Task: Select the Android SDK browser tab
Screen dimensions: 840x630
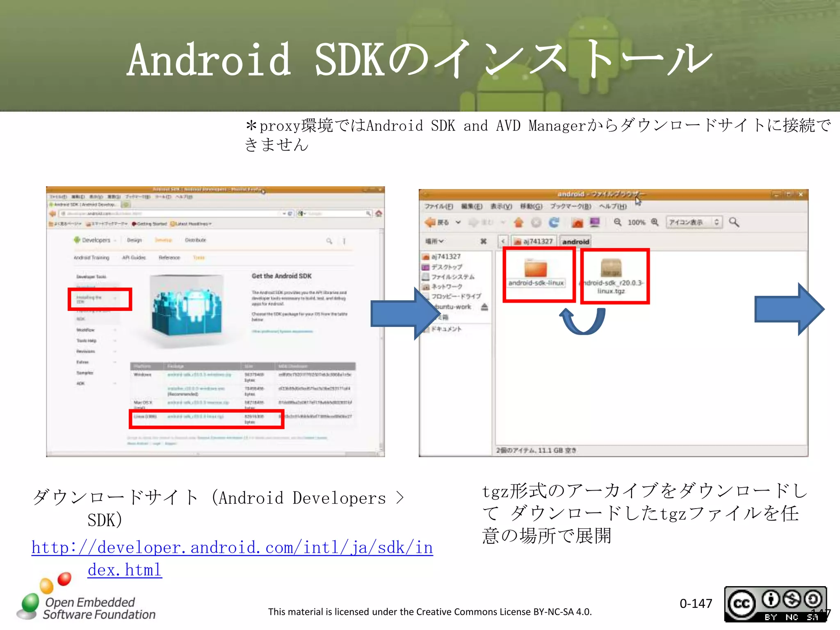Action: click(84, 204)
